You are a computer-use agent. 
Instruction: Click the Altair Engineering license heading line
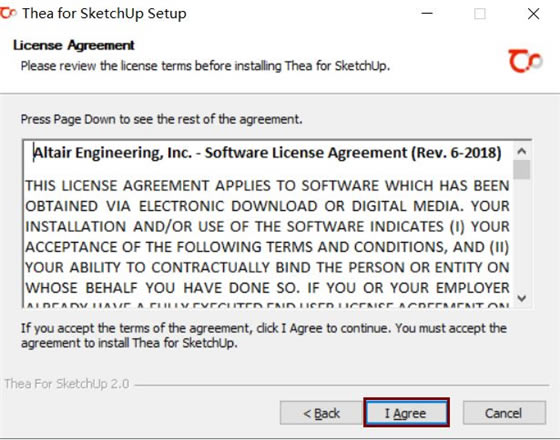(267, 153)
